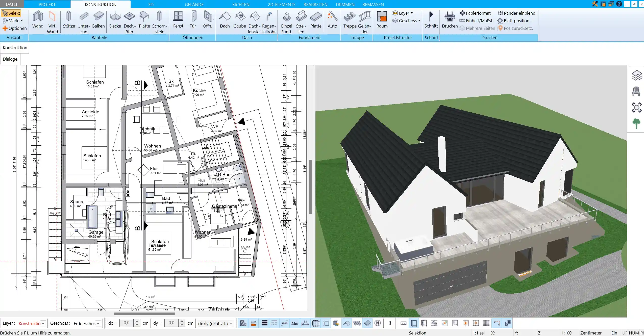Pick the Dachfenster skylight tool

254,22
